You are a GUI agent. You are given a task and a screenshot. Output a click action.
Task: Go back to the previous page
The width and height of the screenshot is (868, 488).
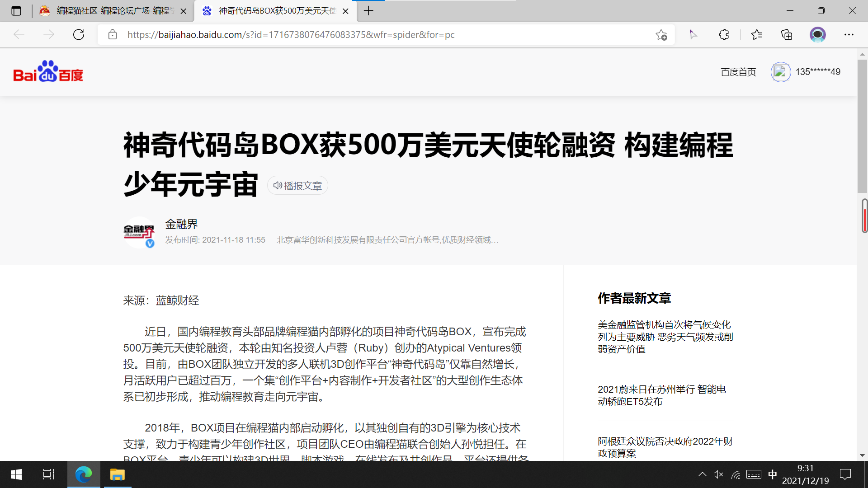click(19, 35)
